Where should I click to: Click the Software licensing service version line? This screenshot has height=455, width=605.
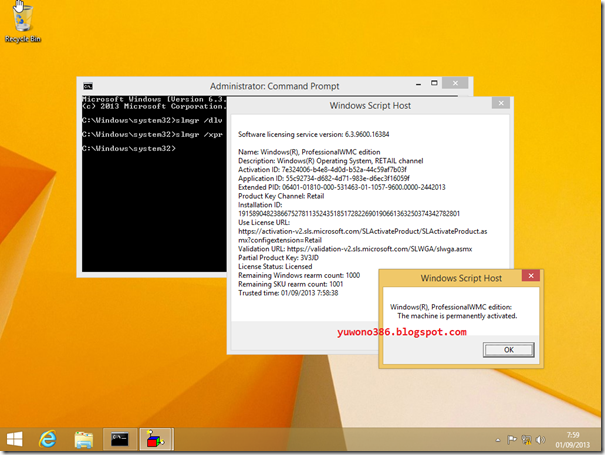pos(314,134)
